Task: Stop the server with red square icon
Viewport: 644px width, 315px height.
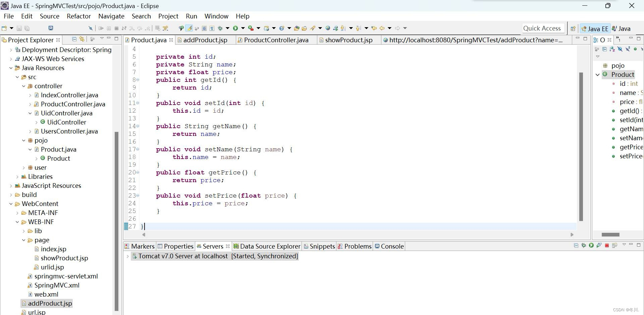Action: 607,245
